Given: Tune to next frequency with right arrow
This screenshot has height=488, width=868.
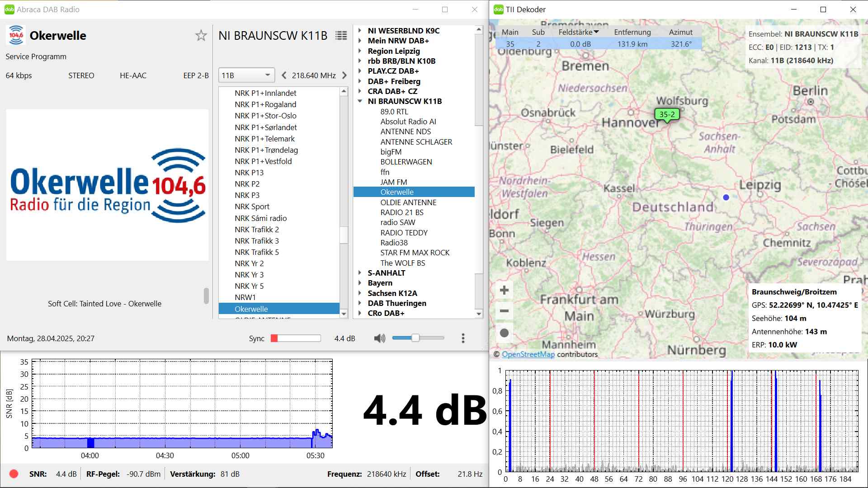Looking at the screenshot, I should 344,75.
